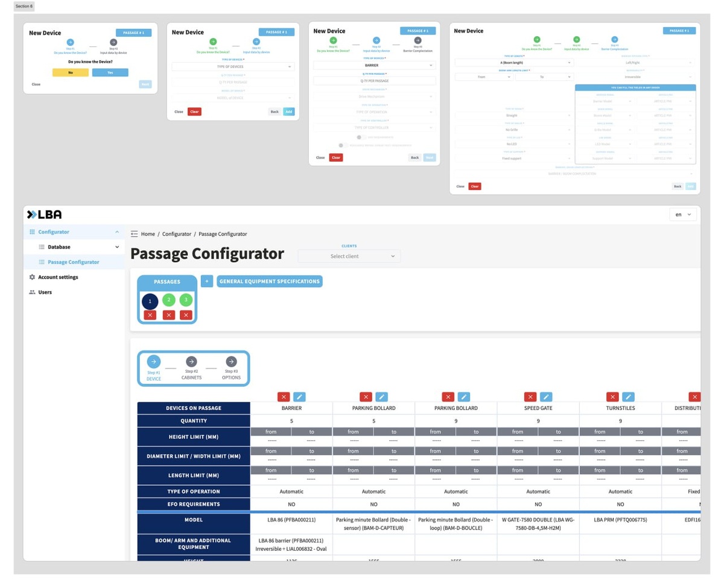Go to Configurator breadcrumb link
Viewport: 724px width, 588px height.
[177, 234]
